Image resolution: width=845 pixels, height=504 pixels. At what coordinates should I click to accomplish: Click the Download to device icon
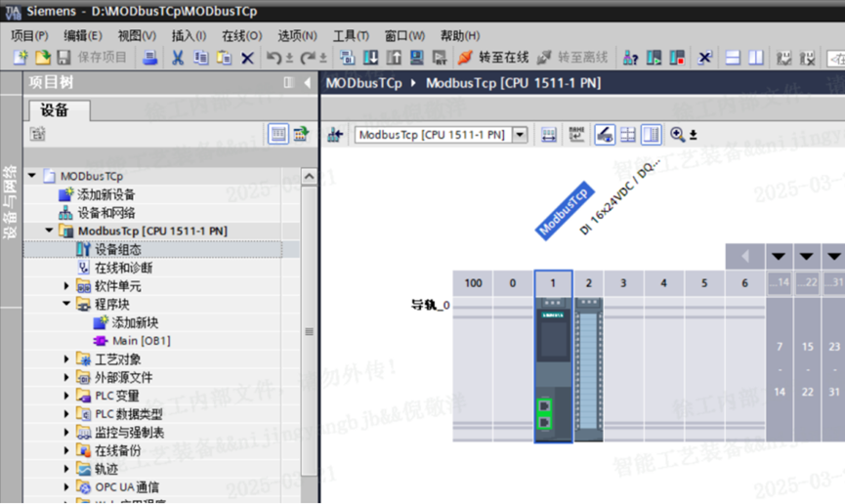tap(371, 57)
